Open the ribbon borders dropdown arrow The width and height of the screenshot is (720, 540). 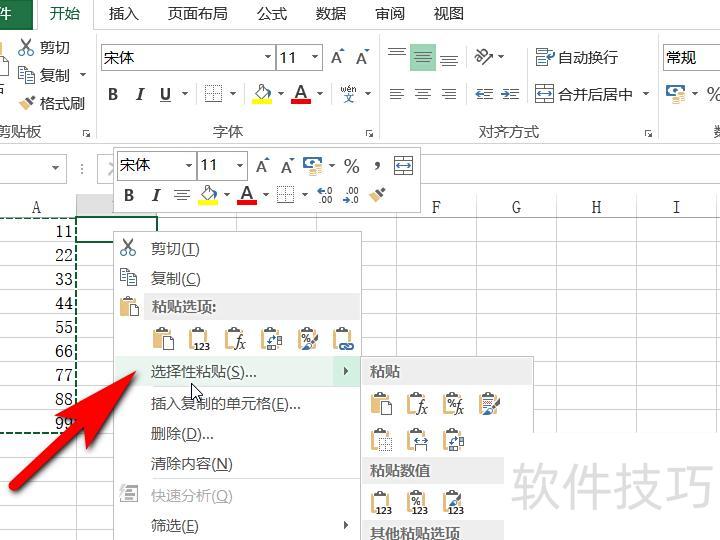233,94
